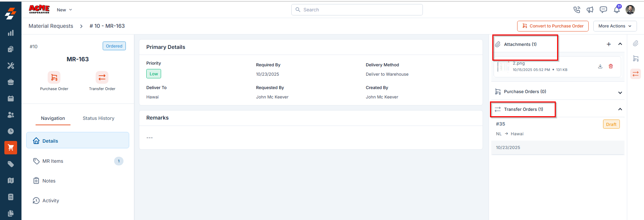Download the 2.png attachment
The height and width of the screenshot is (220, 644).
[x=600, y=66]
